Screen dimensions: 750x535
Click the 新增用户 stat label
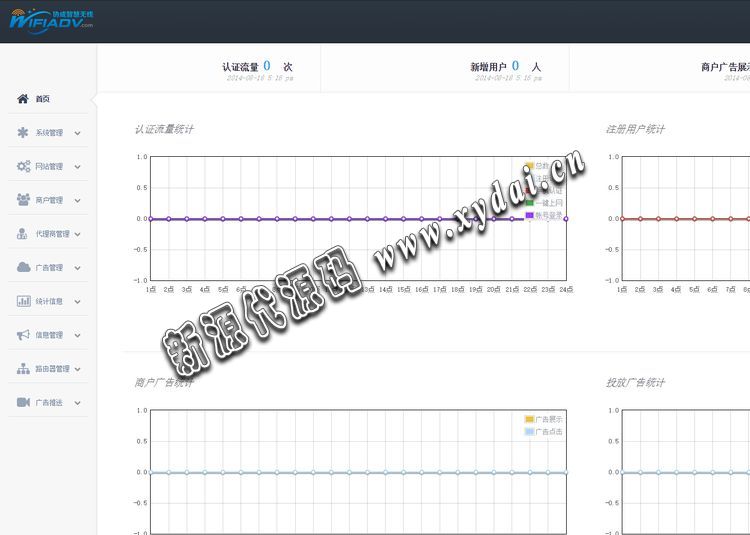point(488,67)
